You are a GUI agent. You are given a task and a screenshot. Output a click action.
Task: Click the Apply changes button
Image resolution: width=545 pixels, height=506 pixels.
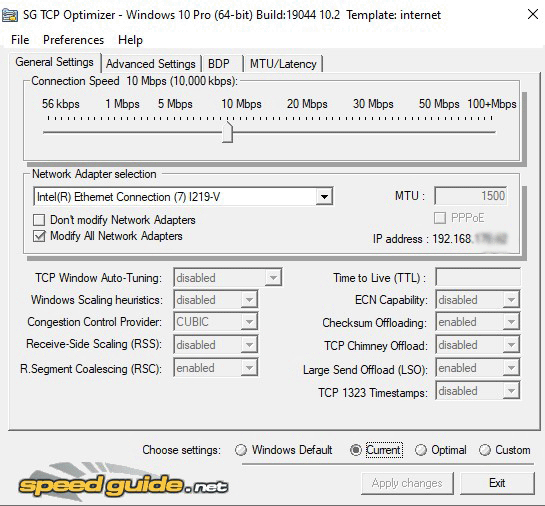407,483
